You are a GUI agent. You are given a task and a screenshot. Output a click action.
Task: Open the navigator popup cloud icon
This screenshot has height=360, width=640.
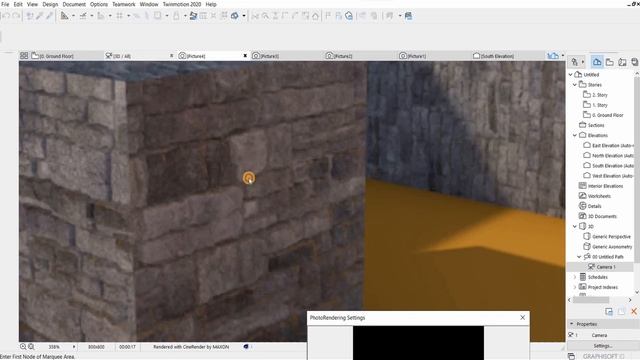553,56
